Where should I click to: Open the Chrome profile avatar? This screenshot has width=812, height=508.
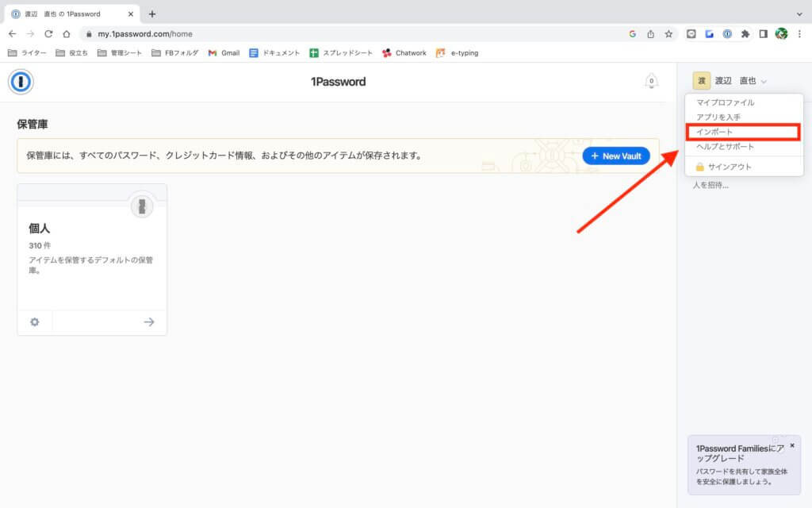point(781,33)
